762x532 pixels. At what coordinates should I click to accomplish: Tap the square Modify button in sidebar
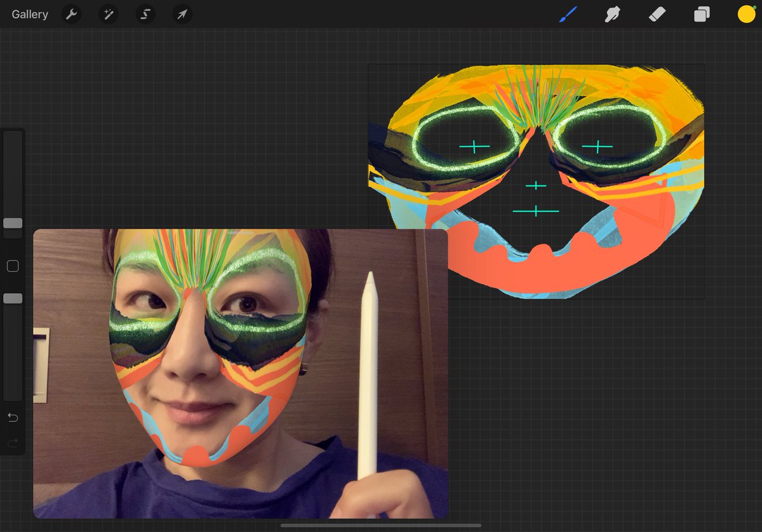point(13,266)
